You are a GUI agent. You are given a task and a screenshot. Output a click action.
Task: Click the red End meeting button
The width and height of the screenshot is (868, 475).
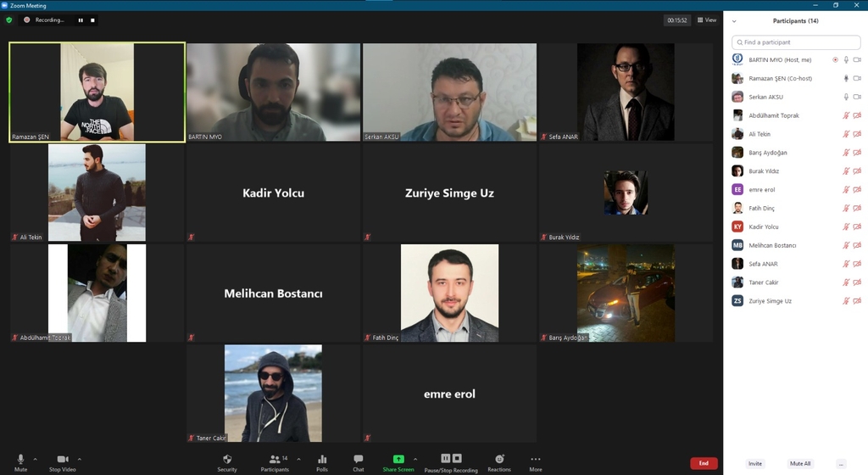coord(704,463)
